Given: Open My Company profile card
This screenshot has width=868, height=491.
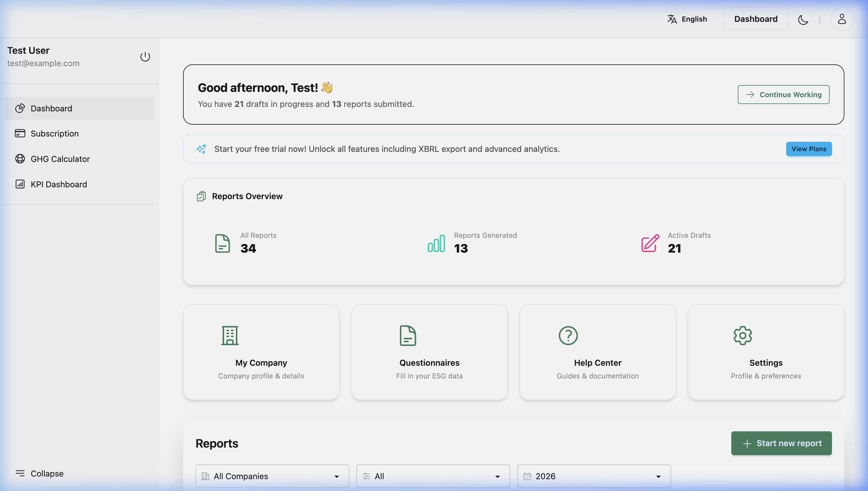Looking at the screenshot, I should pyautogui.click(x=261, y=352).
